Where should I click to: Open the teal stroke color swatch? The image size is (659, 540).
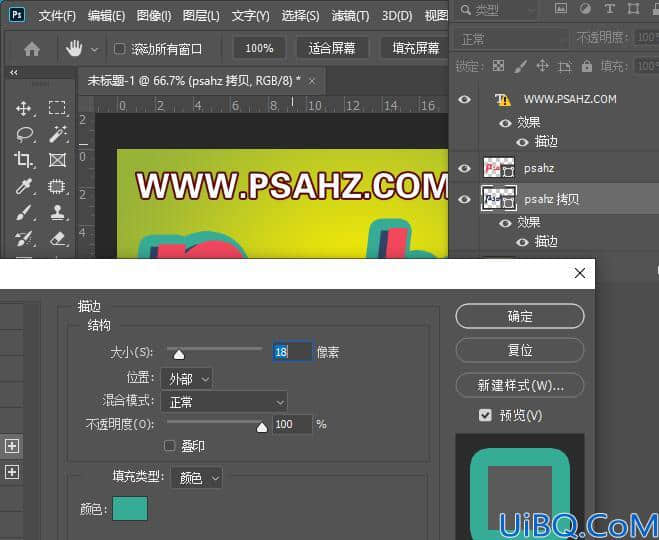[x=130, y=508]
